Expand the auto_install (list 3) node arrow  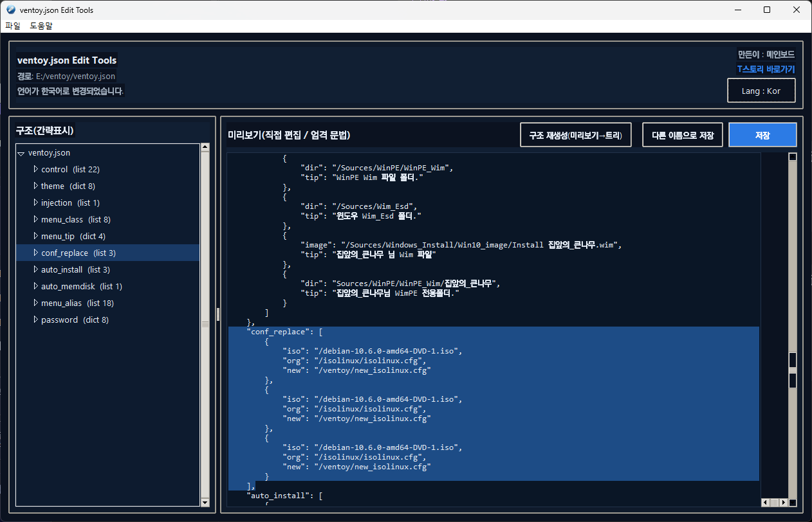[x=36, y=269]
